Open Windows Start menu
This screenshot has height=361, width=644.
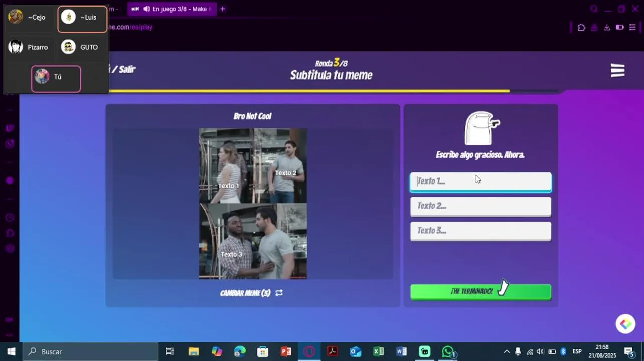tap(11, 351)
